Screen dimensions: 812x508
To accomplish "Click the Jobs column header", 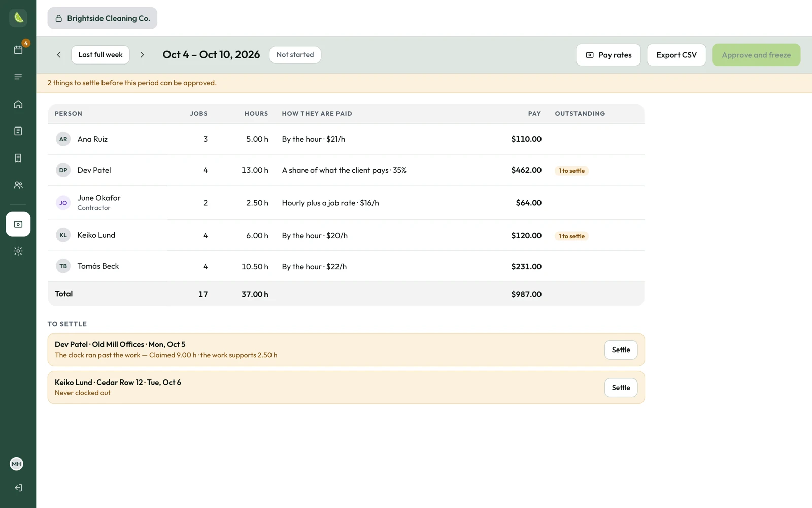I will (198, 114).
